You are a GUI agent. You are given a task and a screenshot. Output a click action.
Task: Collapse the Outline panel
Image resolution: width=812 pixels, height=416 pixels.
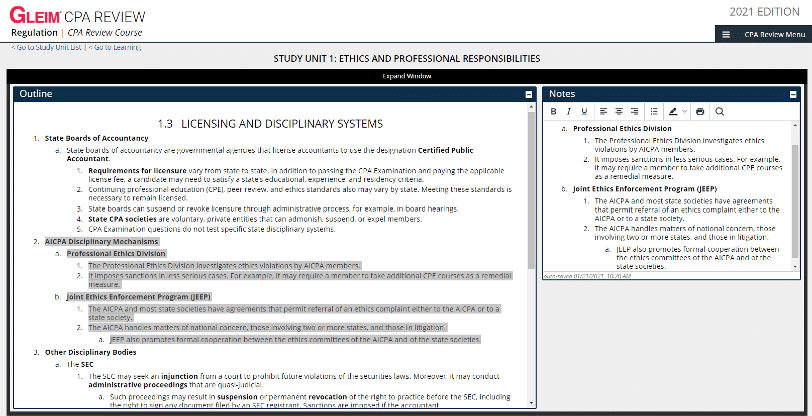point(529,94)
